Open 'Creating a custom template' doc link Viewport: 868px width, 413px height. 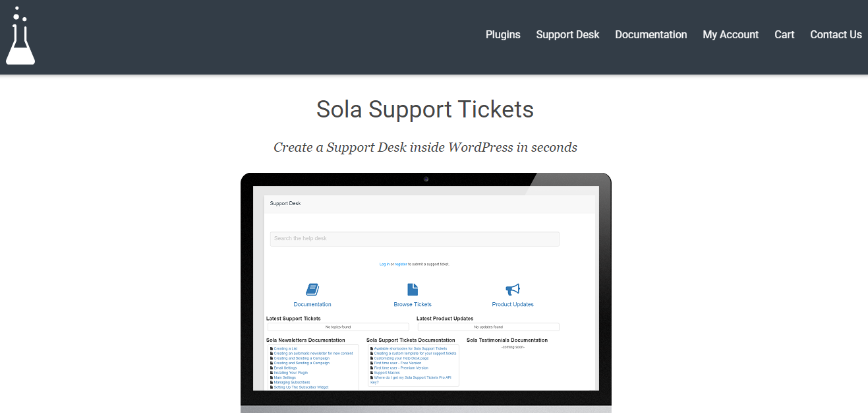tap(415, 354)
